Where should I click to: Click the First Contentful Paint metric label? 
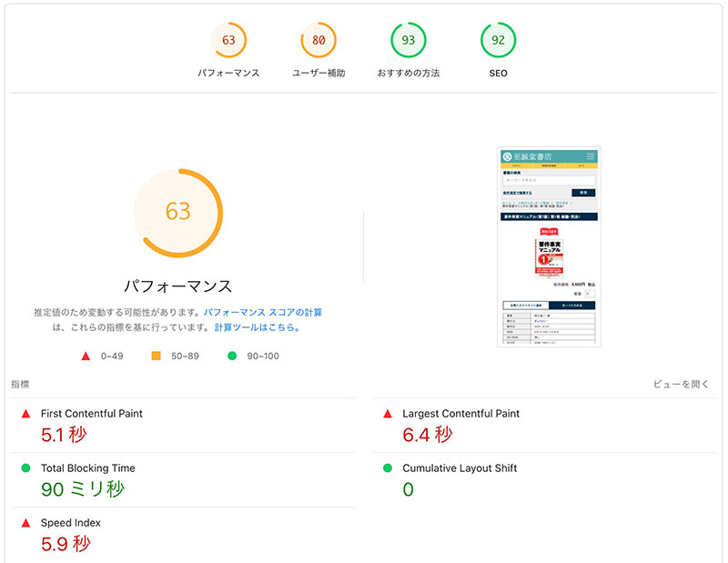tap(92, 414)
